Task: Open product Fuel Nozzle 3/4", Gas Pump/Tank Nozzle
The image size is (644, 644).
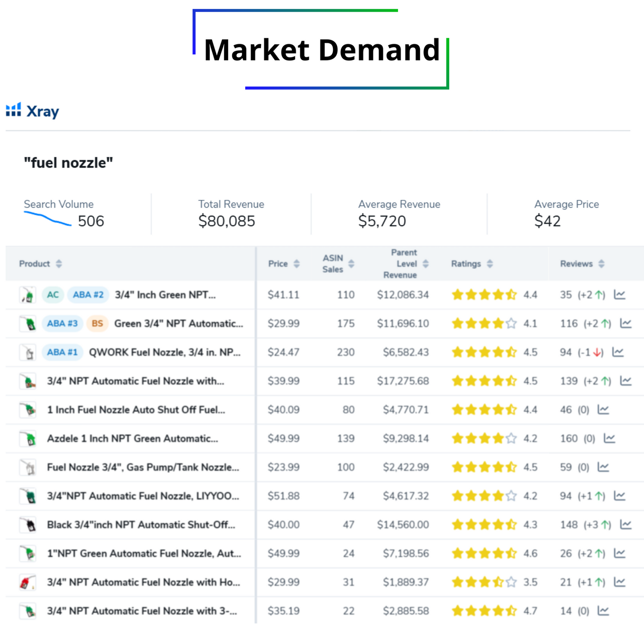Action: tap(143, 467)
